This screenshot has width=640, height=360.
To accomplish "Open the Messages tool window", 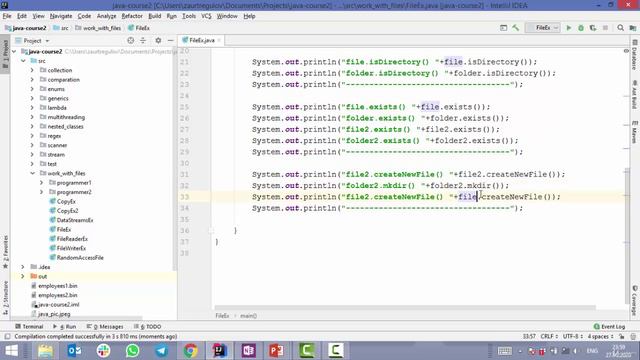I will pyautogui.click(x=105, y=327).
